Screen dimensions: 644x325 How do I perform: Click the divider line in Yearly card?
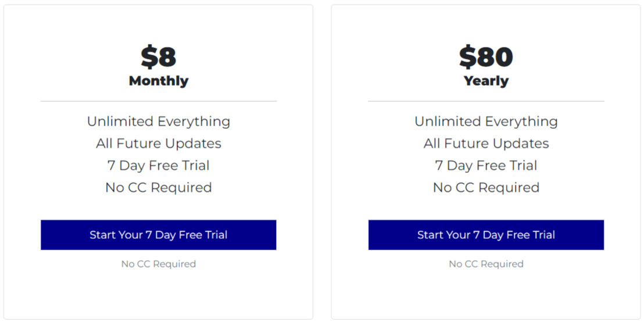pyautogui.click(x=486, y=101)
